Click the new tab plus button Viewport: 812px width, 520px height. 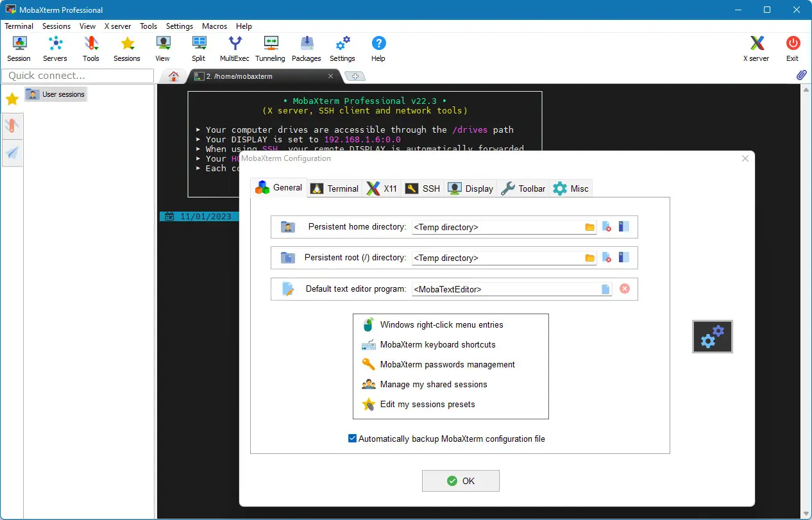tap(355, 76)
